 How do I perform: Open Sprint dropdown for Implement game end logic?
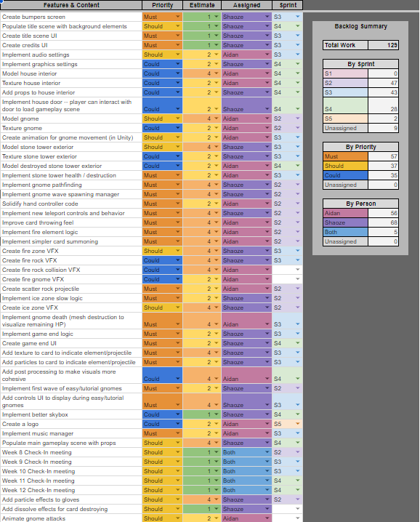coord(297,334)
